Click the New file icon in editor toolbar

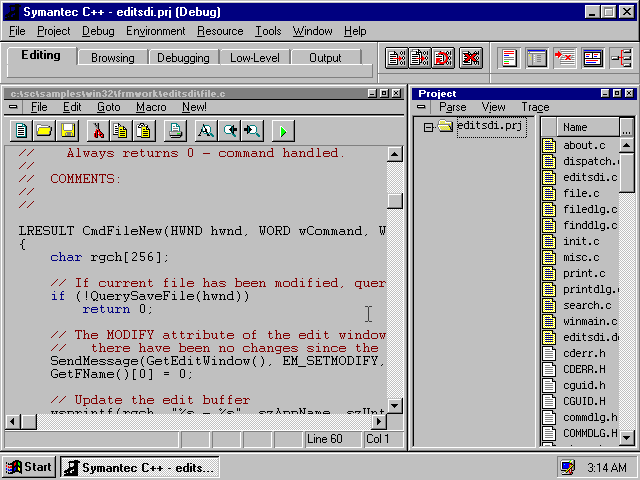(x=21, y=131)
